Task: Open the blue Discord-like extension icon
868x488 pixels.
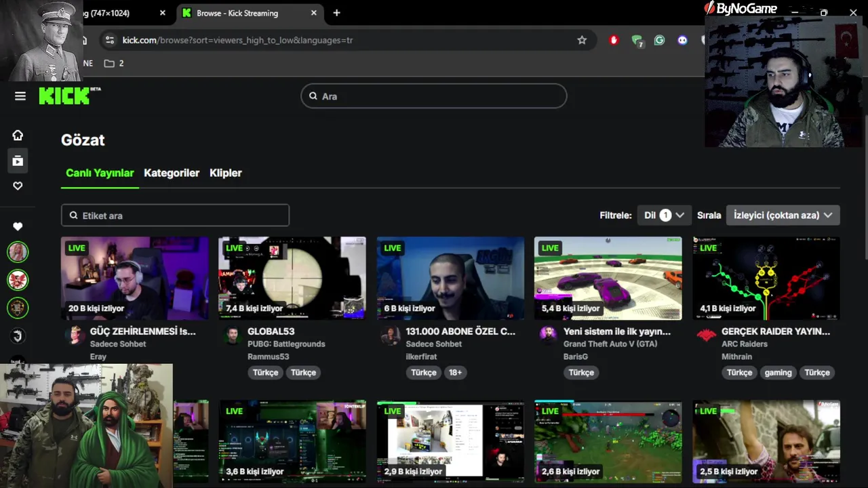Action: point(682,40)
